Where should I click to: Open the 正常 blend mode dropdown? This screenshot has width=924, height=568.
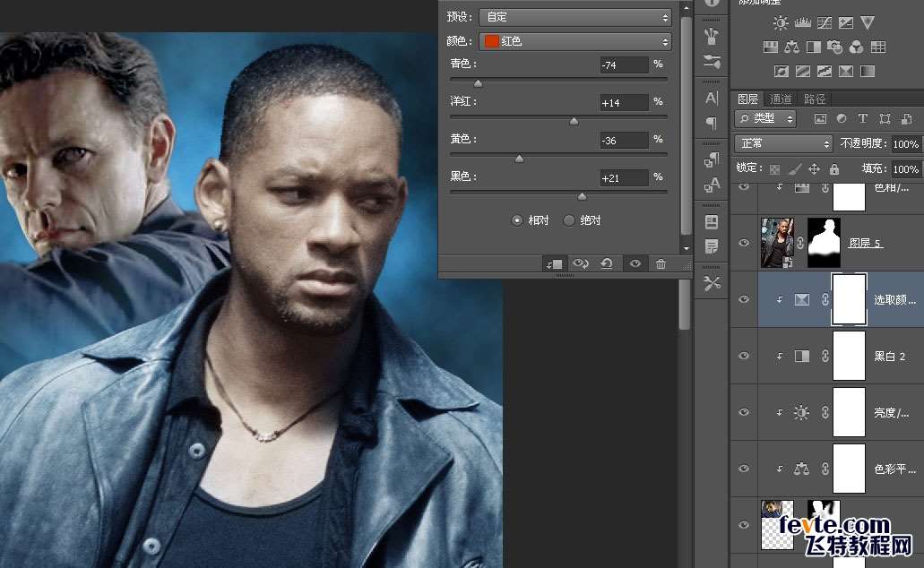784,143
